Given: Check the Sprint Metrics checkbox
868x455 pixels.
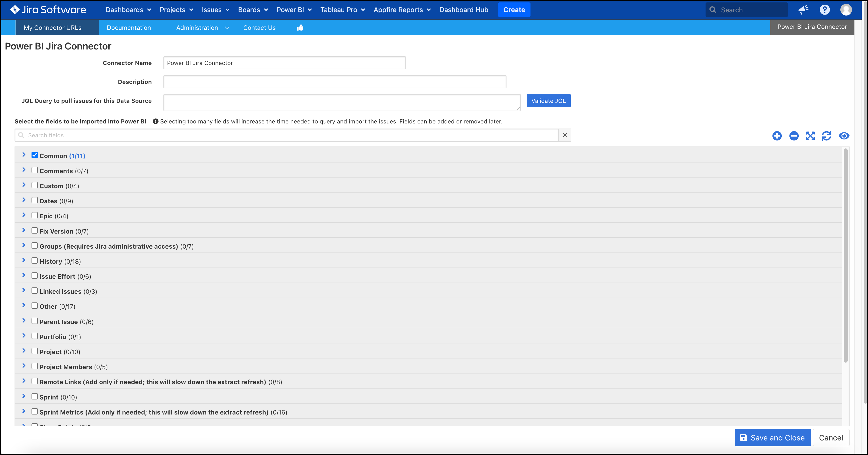Looking at the screenshot, I should click(34, 411).
